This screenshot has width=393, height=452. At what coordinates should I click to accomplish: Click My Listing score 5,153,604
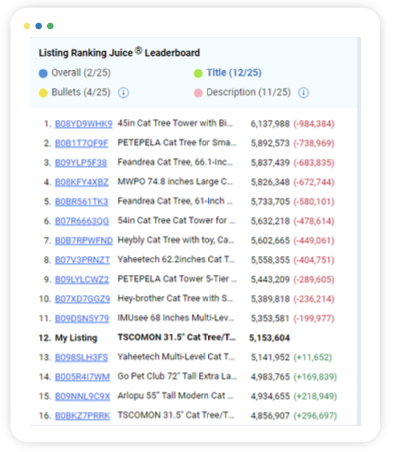[x=269, y=338]
